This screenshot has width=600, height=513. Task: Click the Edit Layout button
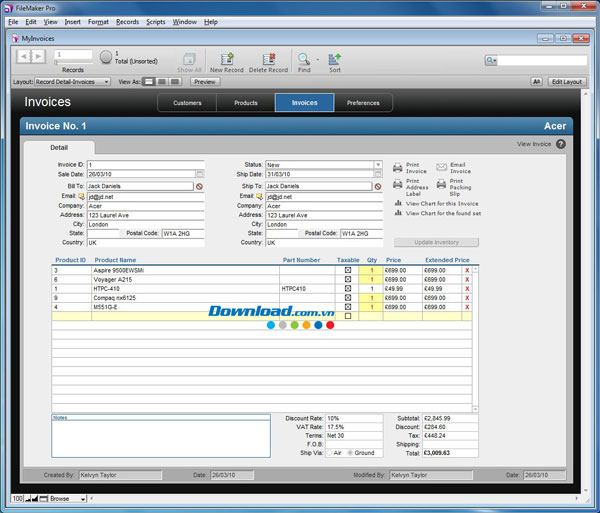(567, 82)
